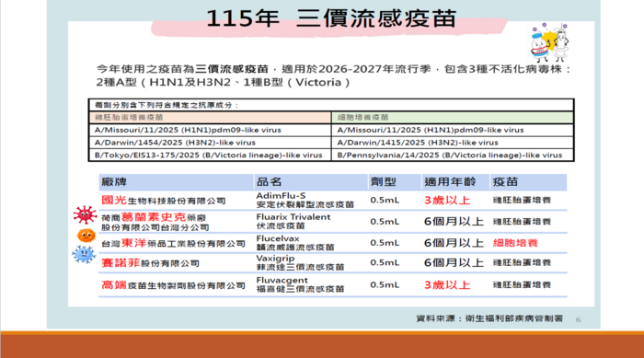Click '6個月以上' in the Vaxigrip row
644x358 pixels.
coord(454,262)
